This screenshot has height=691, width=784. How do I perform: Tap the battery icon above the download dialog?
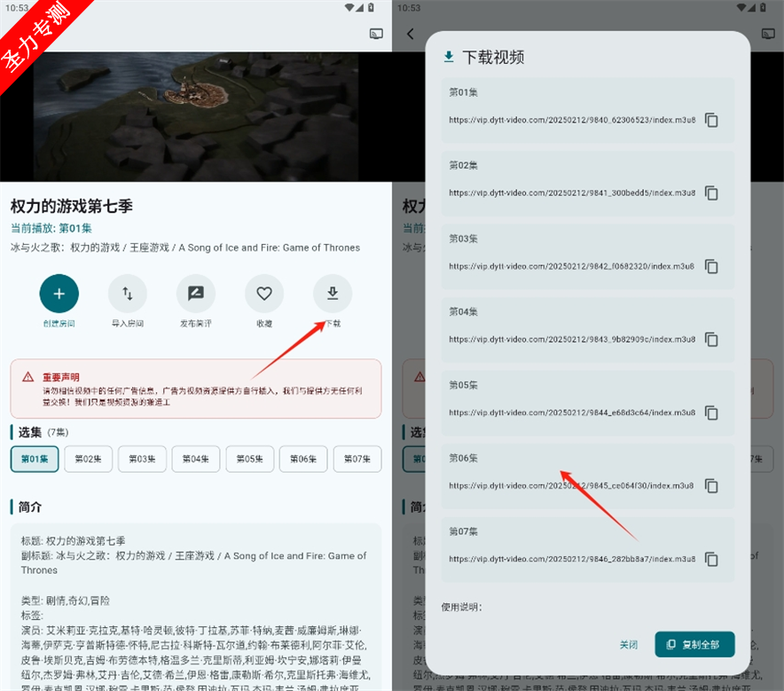point(763,7)
